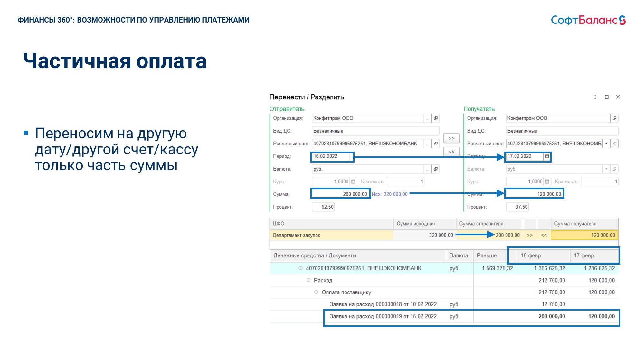Move all to recipient with >> button
Screen dimensions: 644x362
pos(451,138)
